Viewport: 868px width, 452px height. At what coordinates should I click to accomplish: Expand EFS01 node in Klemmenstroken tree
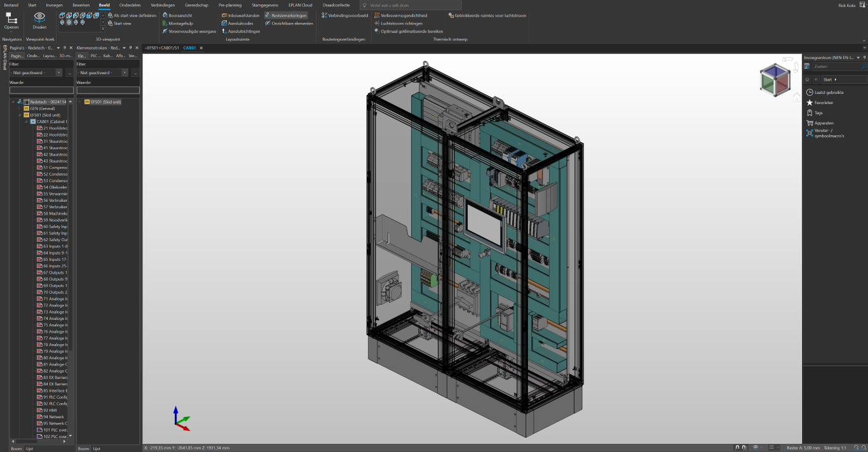[80, 102]
